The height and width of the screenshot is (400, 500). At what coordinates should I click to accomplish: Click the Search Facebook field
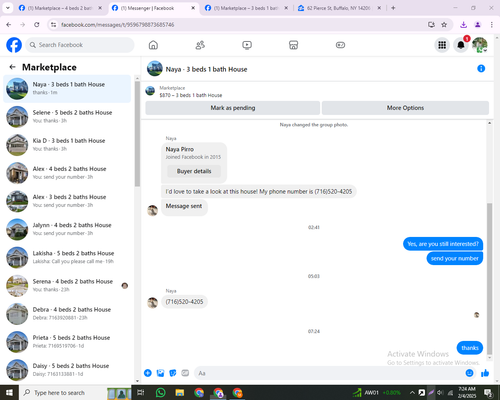(x=80, y=45)
